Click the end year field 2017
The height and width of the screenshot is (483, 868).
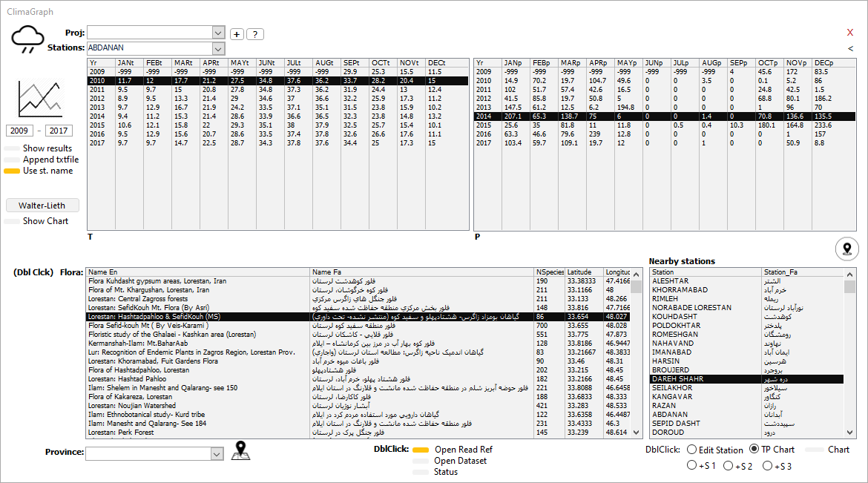coord(59,131)
